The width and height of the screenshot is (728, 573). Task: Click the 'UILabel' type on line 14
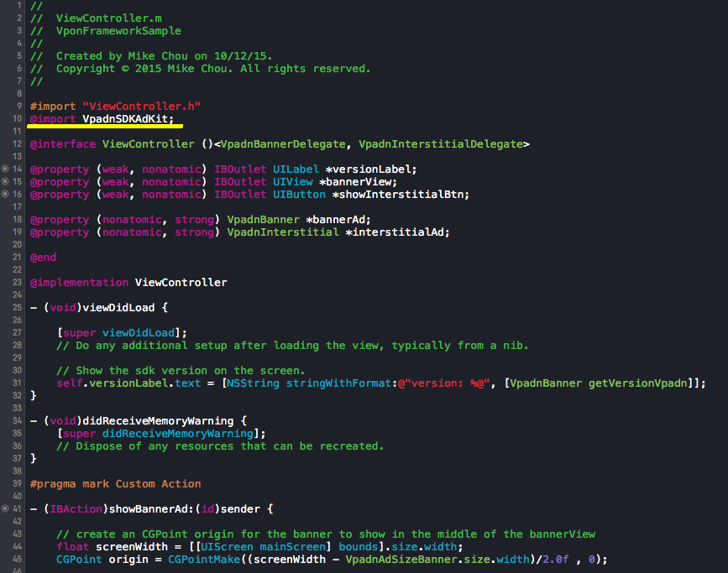296,169
